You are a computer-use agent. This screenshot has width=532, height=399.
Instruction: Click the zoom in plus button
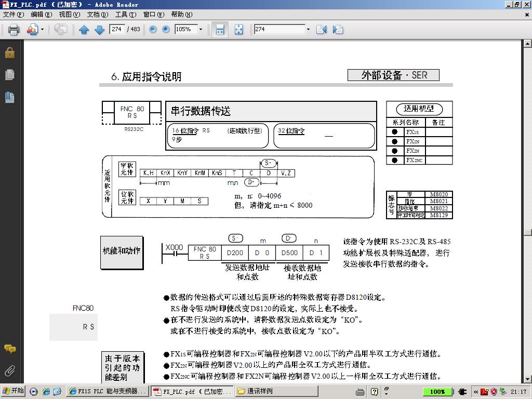(x=166, y=30)
